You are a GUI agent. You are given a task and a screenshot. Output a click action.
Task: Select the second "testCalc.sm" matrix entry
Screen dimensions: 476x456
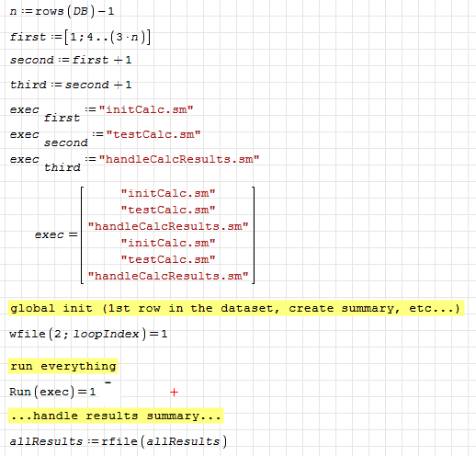point(168,259)
